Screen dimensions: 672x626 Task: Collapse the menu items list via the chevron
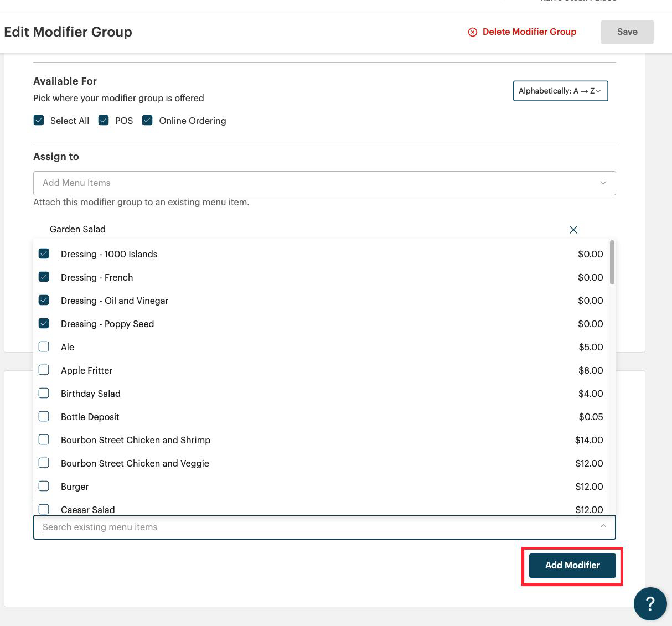pos(603,526)
